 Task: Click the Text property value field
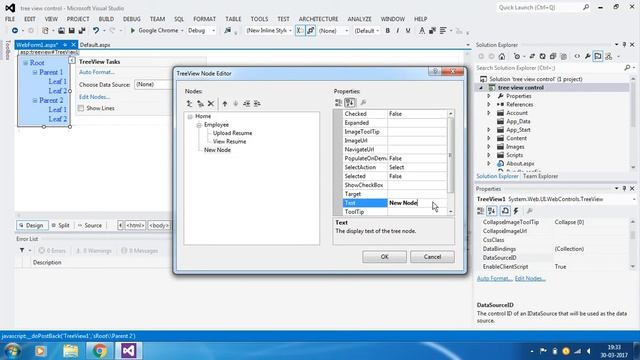pyautogui.click(x=417, y=203)
